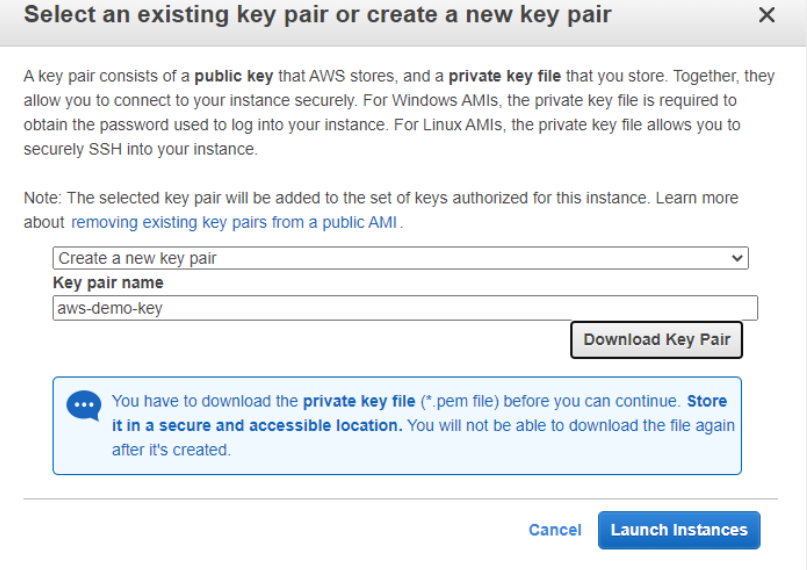Click the Note paragraph about selected key pair
The image size is (807, 570).
[x=381, y=210]
